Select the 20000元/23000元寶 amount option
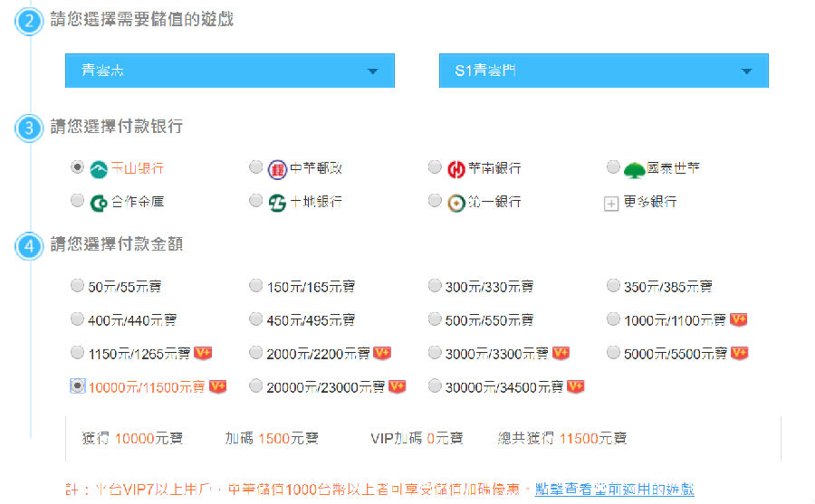This screenshot has height=504, width=815. coord(256,386)
